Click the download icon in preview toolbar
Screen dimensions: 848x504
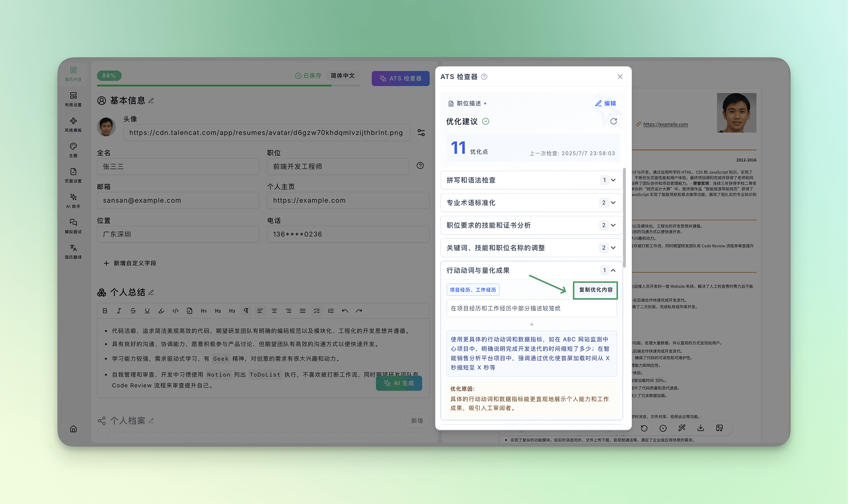coord(700,428)
